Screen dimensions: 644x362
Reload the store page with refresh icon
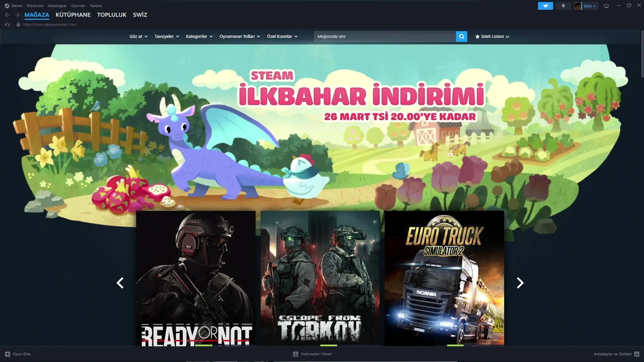coord(7,24)
